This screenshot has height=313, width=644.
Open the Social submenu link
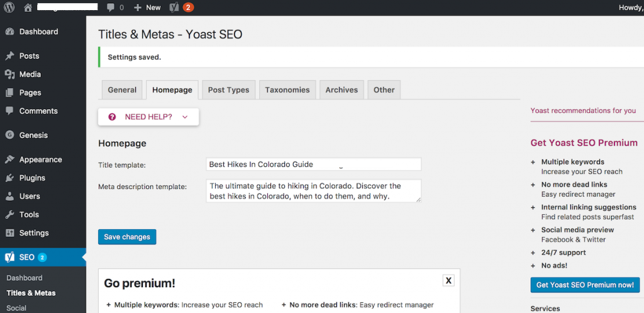click(16, 308)
